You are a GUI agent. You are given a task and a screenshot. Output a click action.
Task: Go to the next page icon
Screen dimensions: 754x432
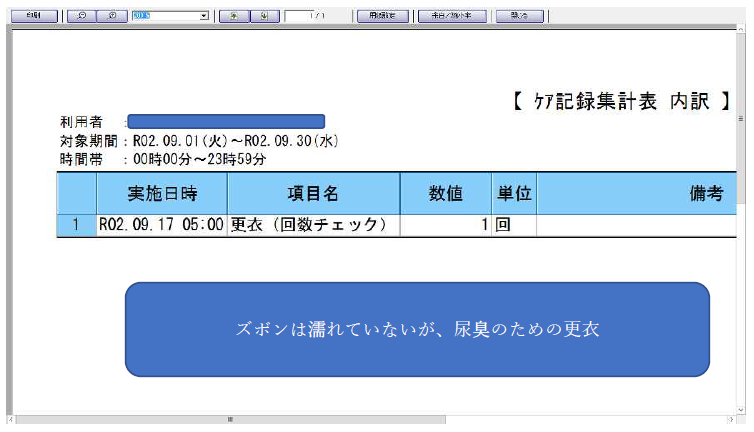[x=263, y=16]
